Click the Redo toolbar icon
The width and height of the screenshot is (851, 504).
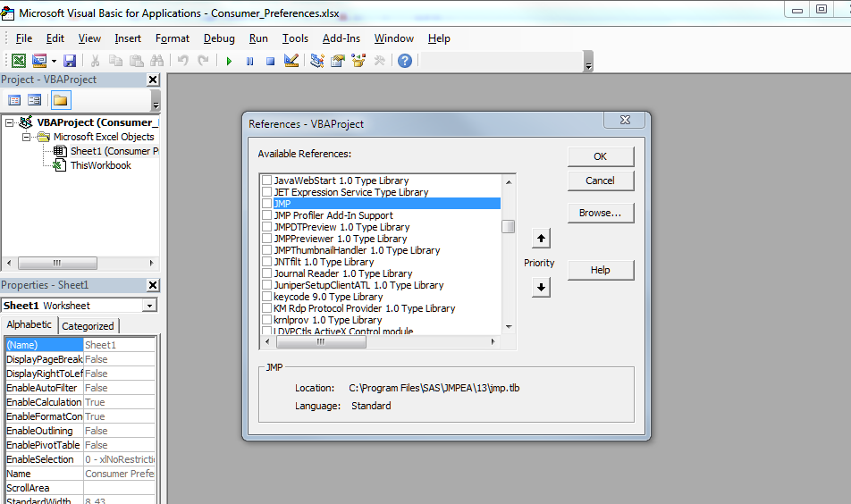pyautogui.click(x=204, y=61)
